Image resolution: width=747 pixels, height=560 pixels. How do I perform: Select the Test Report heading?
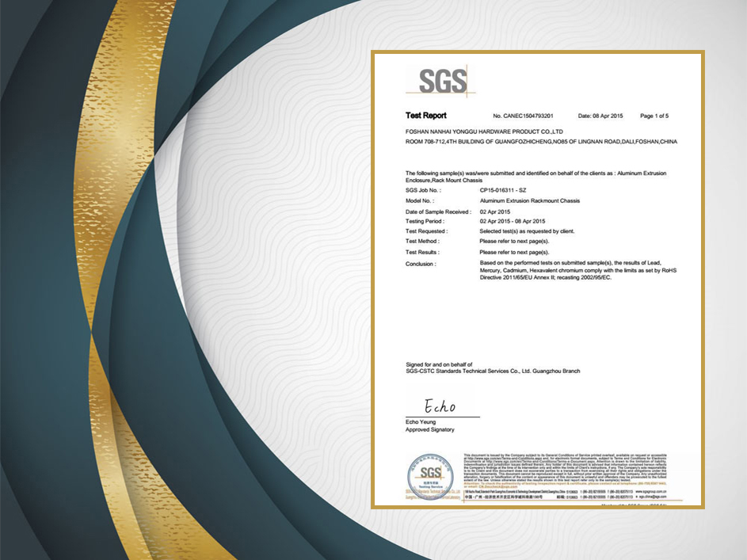point(425,116)
